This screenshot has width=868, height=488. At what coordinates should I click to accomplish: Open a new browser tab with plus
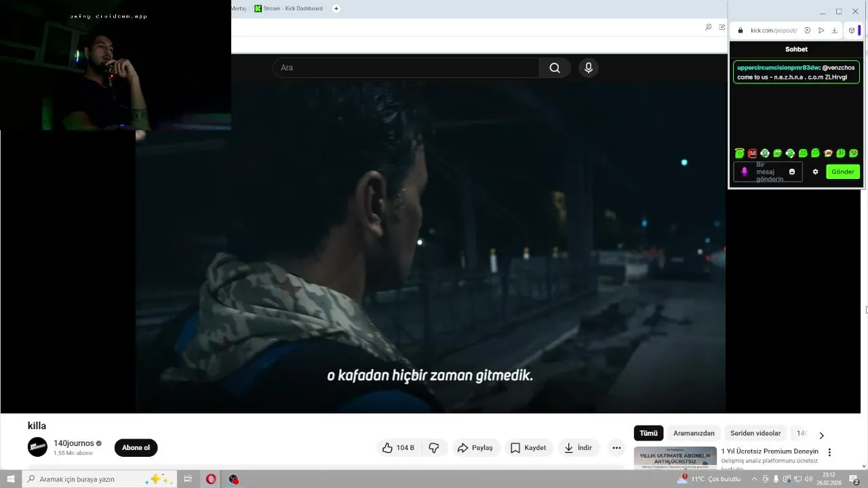coord(336,9)
